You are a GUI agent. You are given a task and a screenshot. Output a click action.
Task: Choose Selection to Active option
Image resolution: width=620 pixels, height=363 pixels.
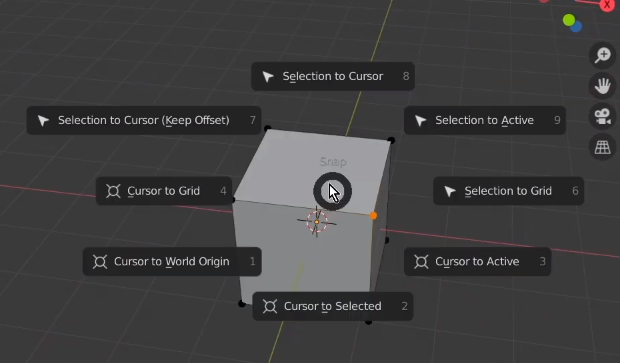pyautogui.click(x=484, y=120)
